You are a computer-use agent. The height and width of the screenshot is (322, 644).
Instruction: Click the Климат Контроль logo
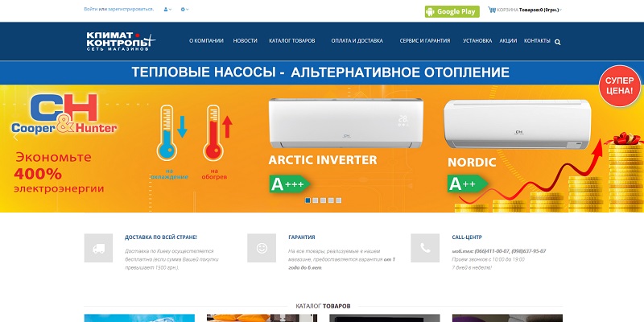[122, 41]
